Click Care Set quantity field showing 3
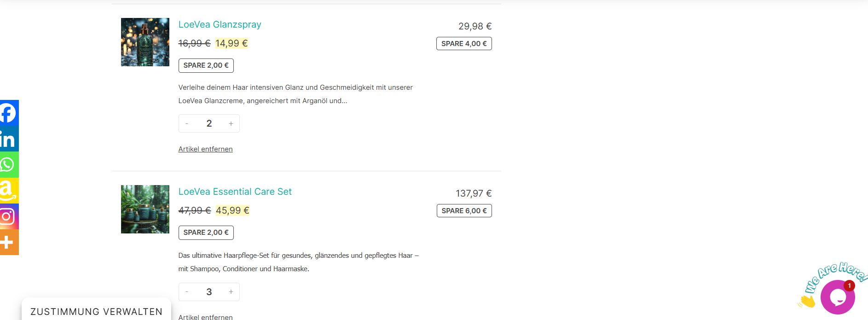Image resolution: width=868 pixels, height=320 pixels. click(x=209, y=292)
